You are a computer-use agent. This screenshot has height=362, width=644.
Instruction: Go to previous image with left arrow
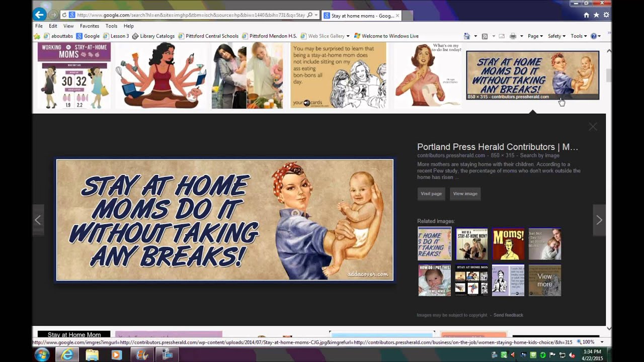(38, 220)
